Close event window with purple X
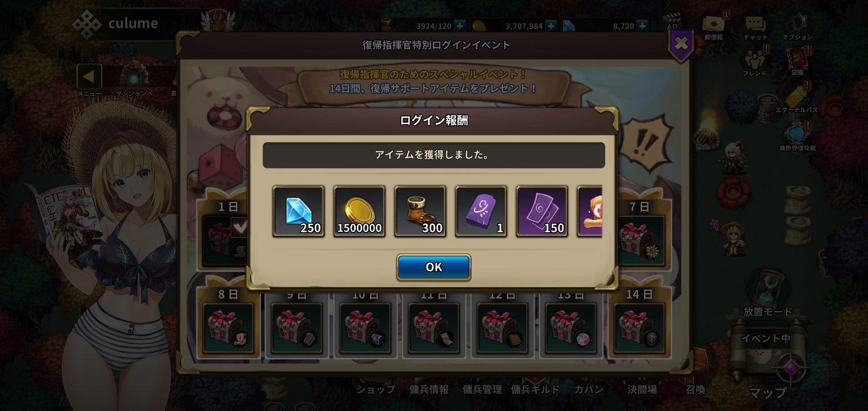Image resolution: width=868 pixels, height=411 pixels. pyautogui.click(x=681, y=44)
